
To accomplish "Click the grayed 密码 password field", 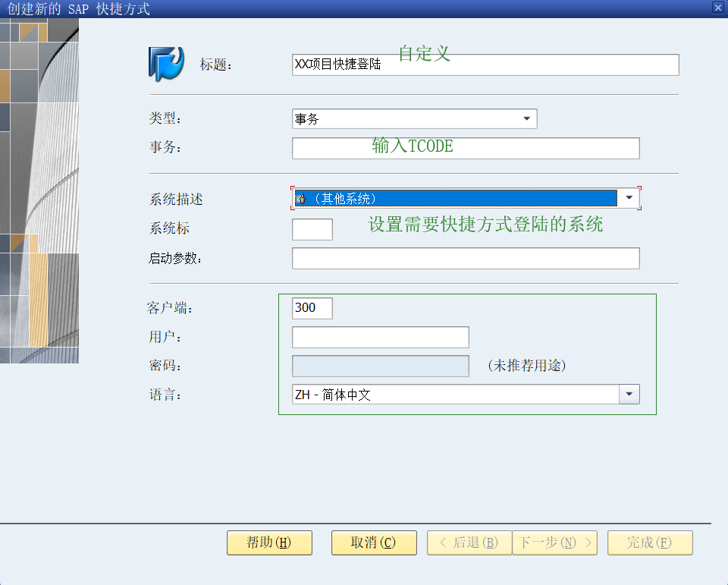I will coord(380,365).
